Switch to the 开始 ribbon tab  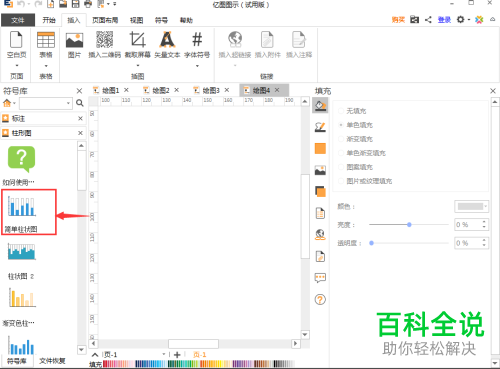click(x=49, y=20)
